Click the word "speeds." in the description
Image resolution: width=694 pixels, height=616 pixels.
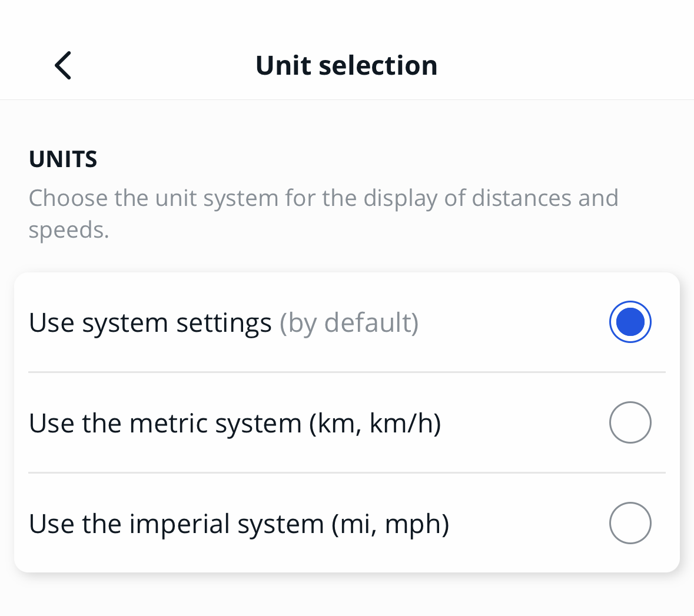tap(69, 230)
